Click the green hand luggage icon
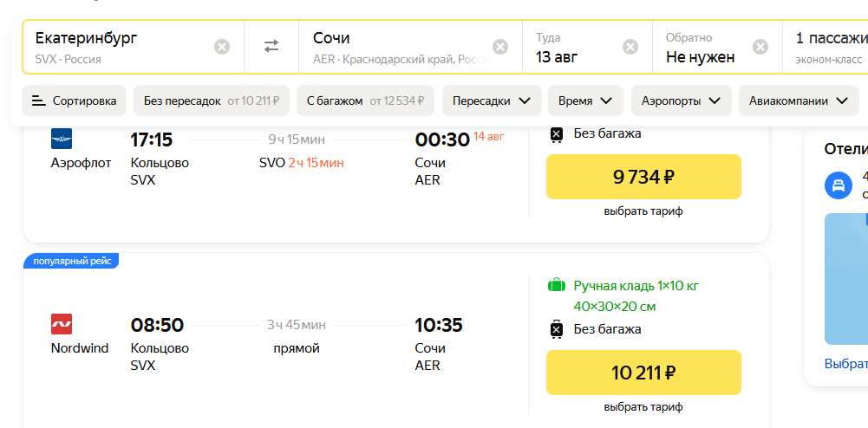This screenshot has height=428, width=868. [x=557, y=285]
